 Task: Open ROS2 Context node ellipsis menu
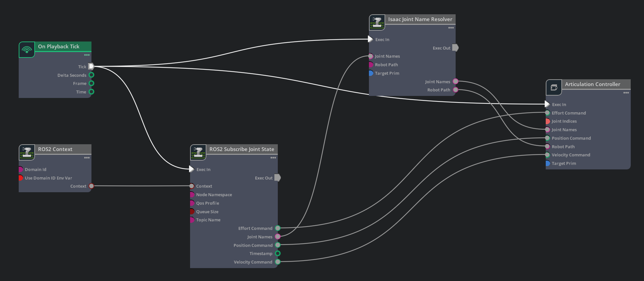pyautogui.click(x=87, y=158)
